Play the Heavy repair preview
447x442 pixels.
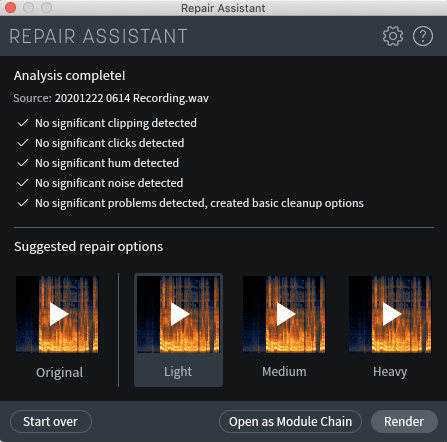[x=390, y=314]
